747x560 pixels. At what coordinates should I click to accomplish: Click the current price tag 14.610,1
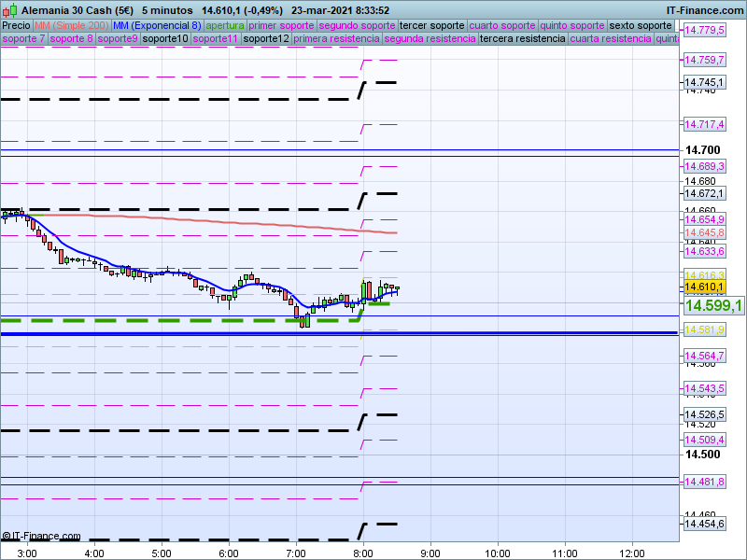point(705,287)
